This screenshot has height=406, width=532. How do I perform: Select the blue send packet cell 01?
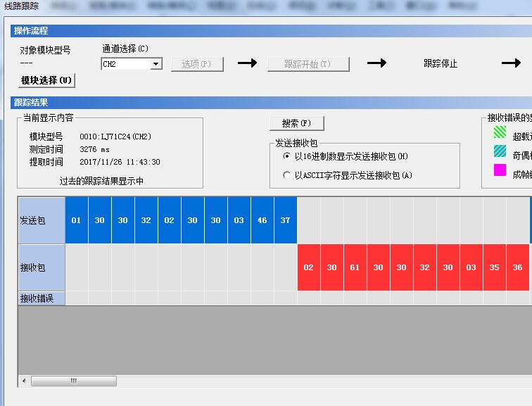point(76,220)
